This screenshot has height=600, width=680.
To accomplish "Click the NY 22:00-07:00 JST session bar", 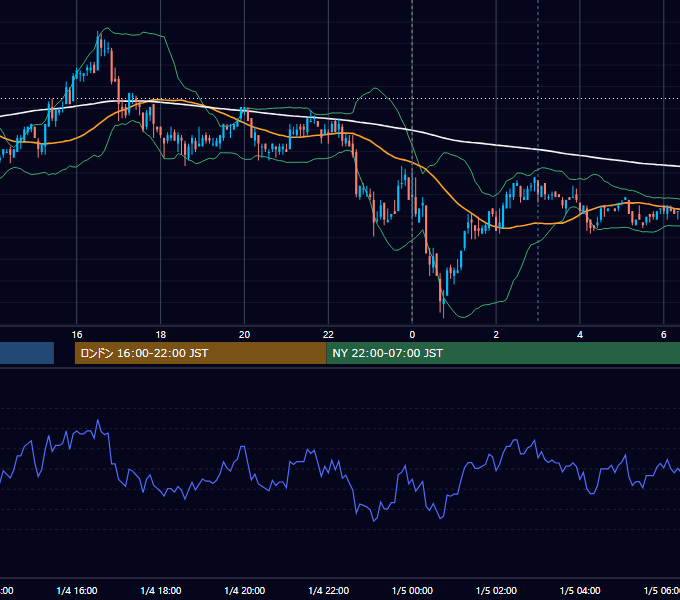I will point(503,353).
